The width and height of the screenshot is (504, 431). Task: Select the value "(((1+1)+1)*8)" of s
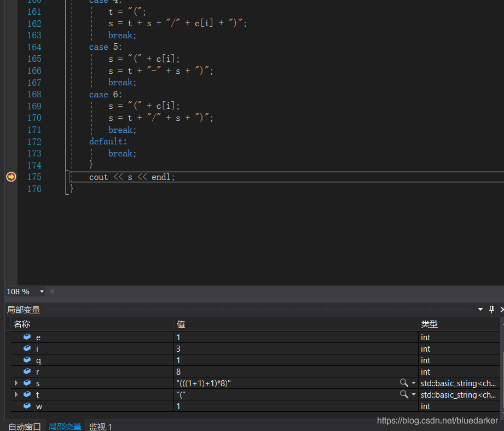coord(204,383)
